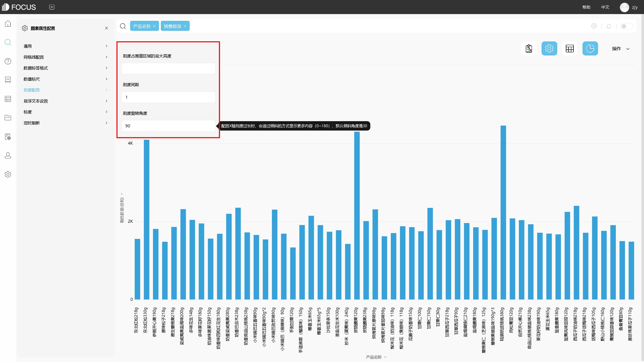Switch to table view icon
The height and width of the screenshot is (362, 644).
(x=570, y=48)
